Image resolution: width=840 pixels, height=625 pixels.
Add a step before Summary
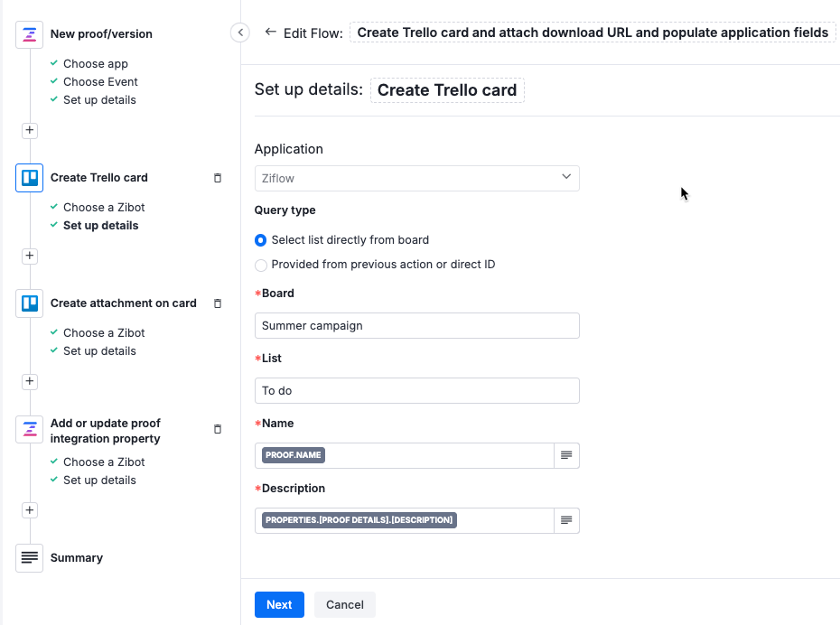(30, 510)
